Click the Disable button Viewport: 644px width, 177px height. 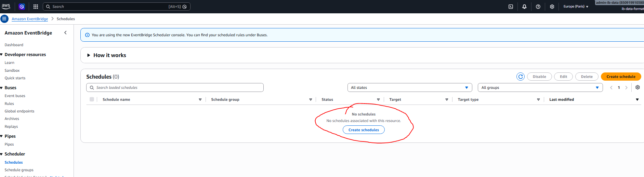pos(539,77)
